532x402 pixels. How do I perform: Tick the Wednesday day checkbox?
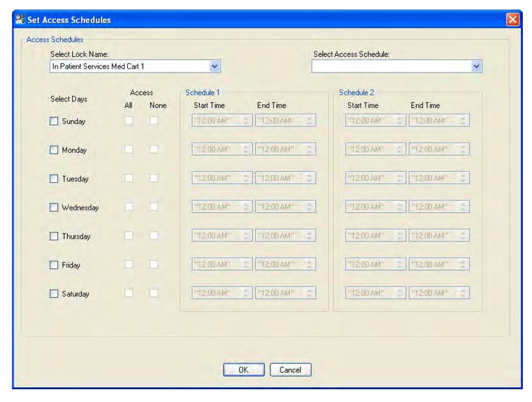coord(54,207)
